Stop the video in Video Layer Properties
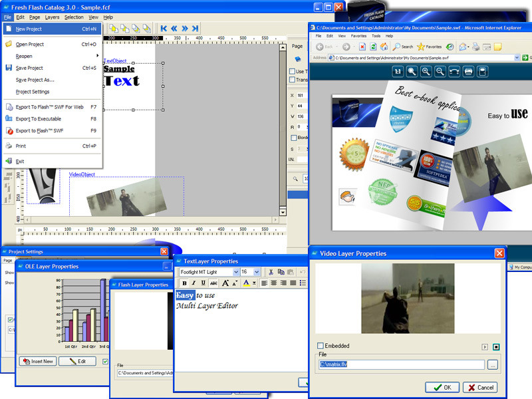Screen dimensions: 532x399 [496, 346]
